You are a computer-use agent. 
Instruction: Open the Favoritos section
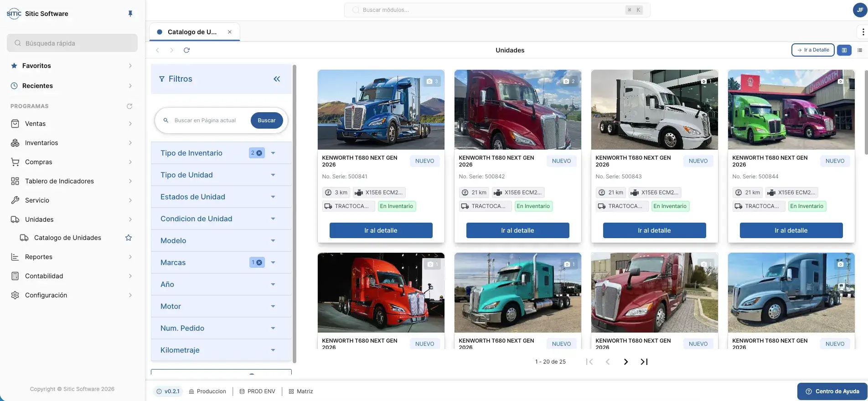[72, 66]
